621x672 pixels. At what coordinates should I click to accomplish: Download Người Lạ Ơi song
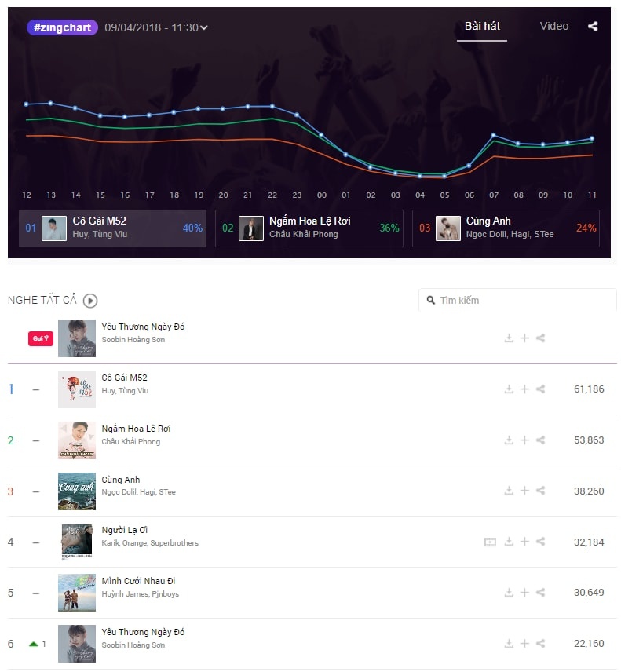(508, 541)
